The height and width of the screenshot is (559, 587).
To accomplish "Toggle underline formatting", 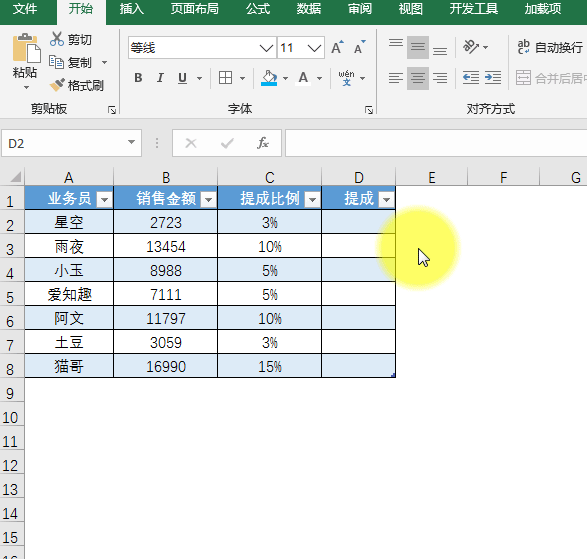I will 182,78.
